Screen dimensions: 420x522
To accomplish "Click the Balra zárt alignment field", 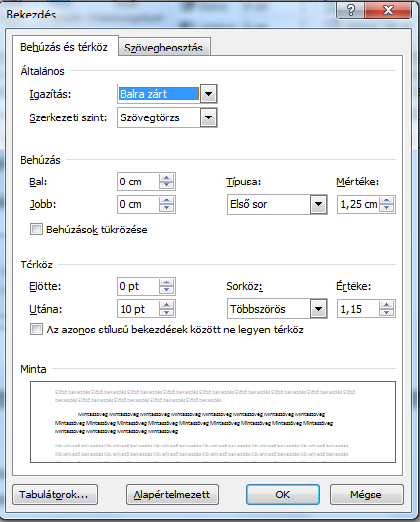I will [159, 94].
